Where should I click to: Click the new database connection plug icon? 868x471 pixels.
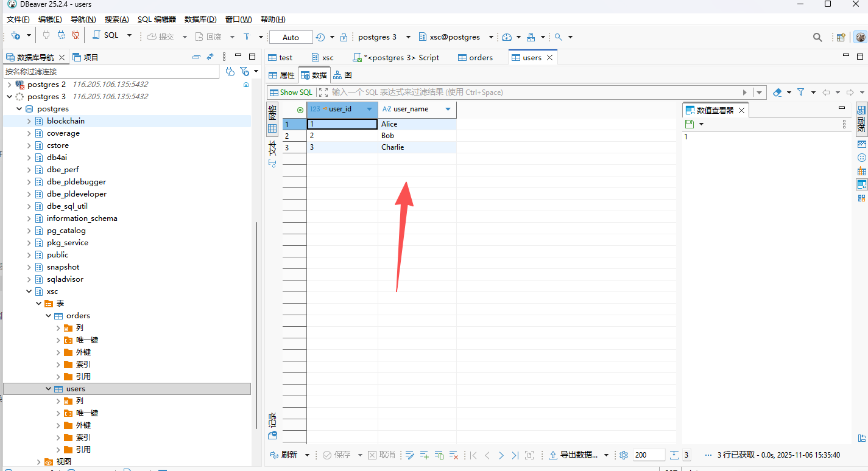coord(15,36)
